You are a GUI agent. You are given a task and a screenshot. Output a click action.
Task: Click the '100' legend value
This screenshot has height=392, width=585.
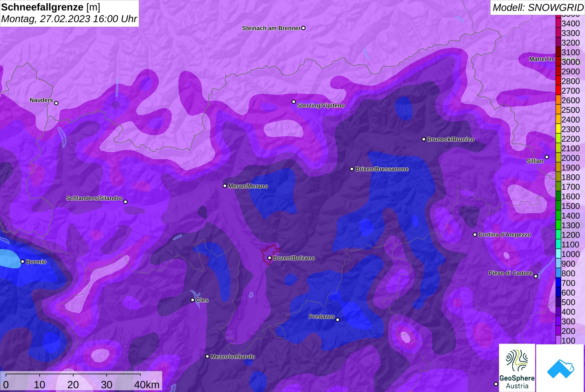pyautogui.click(x=568, y=341)
